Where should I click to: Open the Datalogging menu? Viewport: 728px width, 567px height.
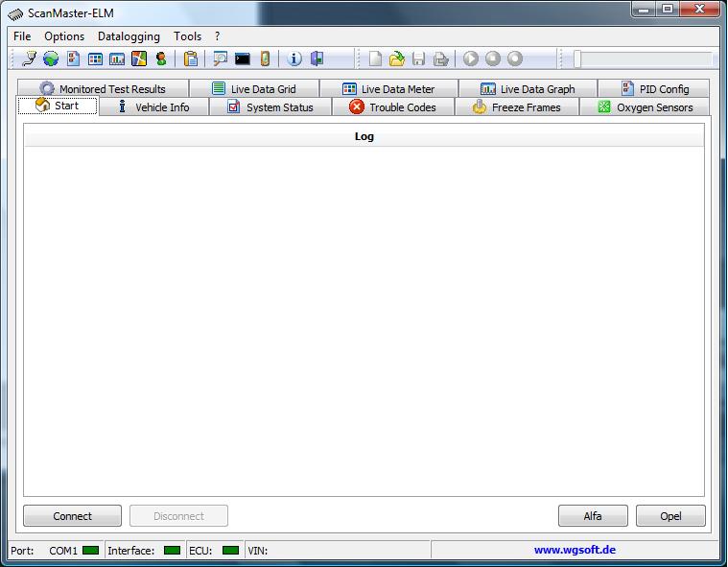129,36
